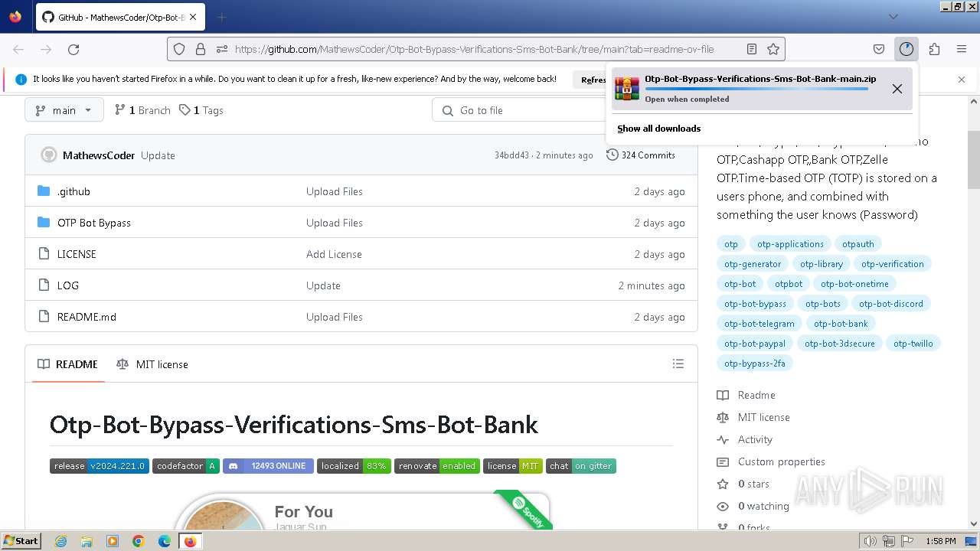Click the shield tracking protection icon
Viewport: 980px width, 551px height.
coord(179,49)
